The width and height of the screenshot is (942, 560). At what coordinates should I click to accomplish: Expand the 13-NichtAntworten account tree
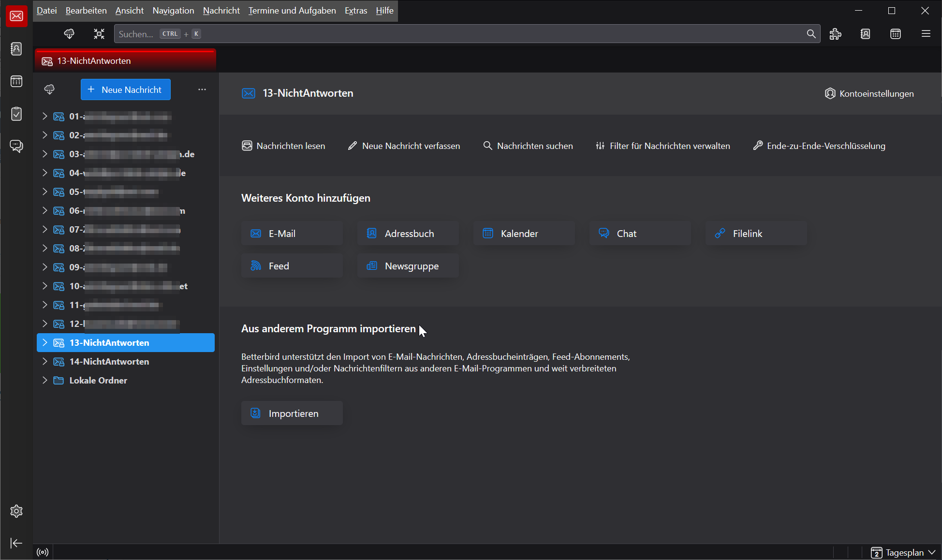(44, 342)
